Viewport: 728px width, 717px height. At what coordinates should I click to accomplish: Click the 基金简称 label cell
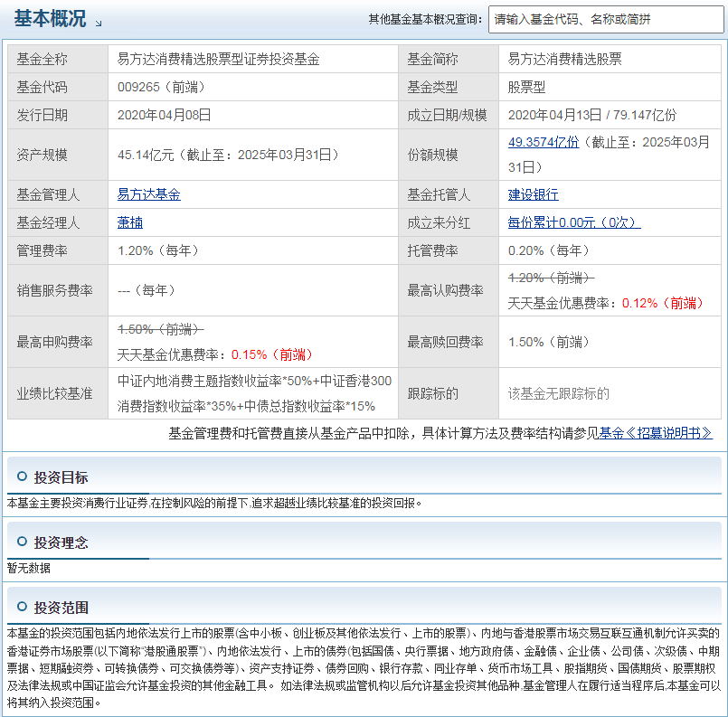449,59
